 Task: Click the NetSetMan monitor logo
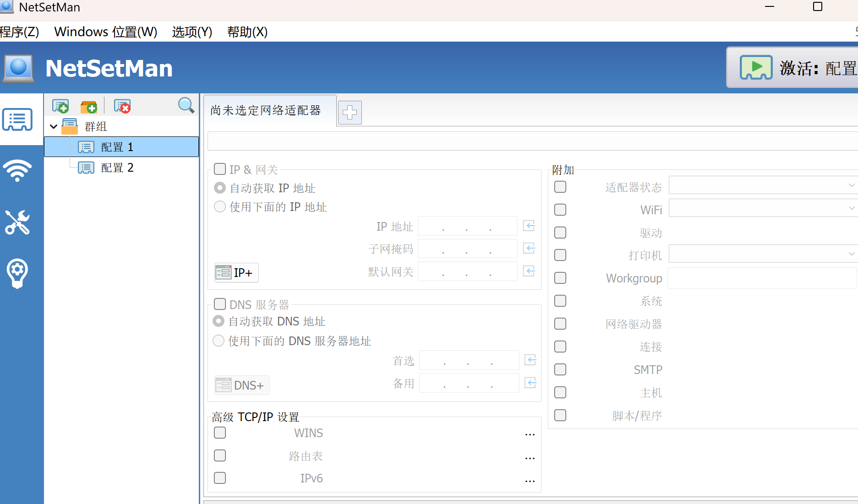pyautogui.click(x=18, y=68)
